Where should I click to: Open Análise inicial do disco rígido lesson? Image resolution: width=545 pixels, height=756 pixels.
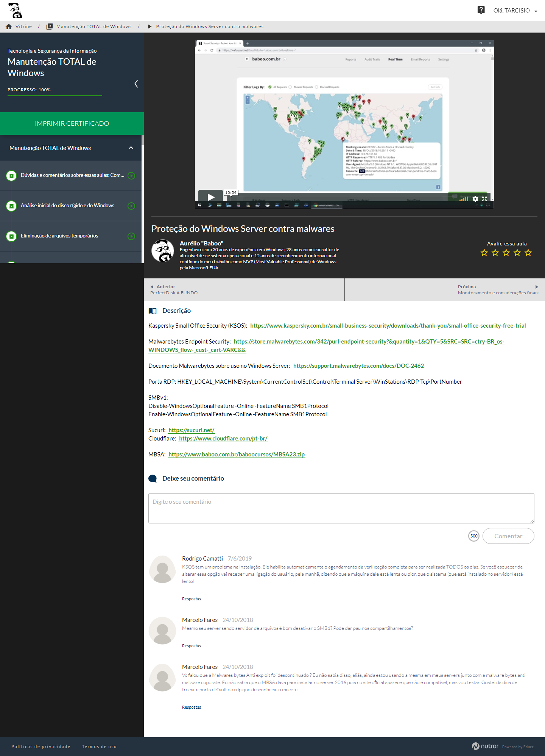point(67,206)
